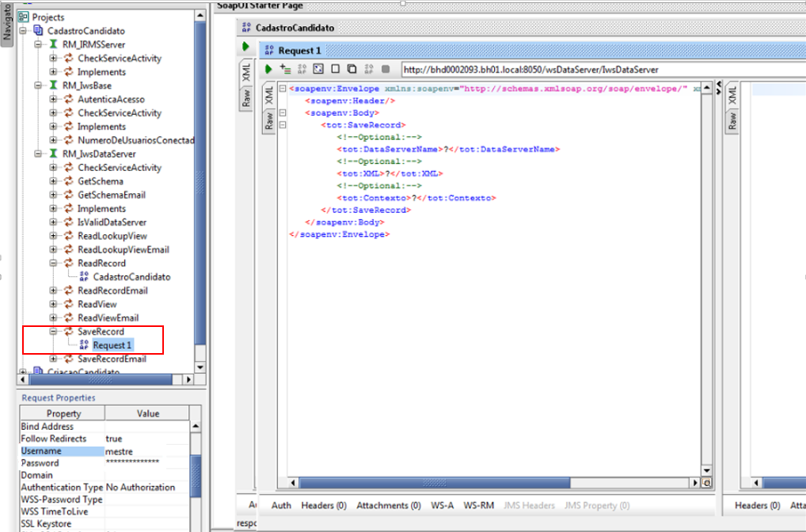Click the Projects root icon in navigator
This screenshot has height=532, width=806.
coord(23,17)
